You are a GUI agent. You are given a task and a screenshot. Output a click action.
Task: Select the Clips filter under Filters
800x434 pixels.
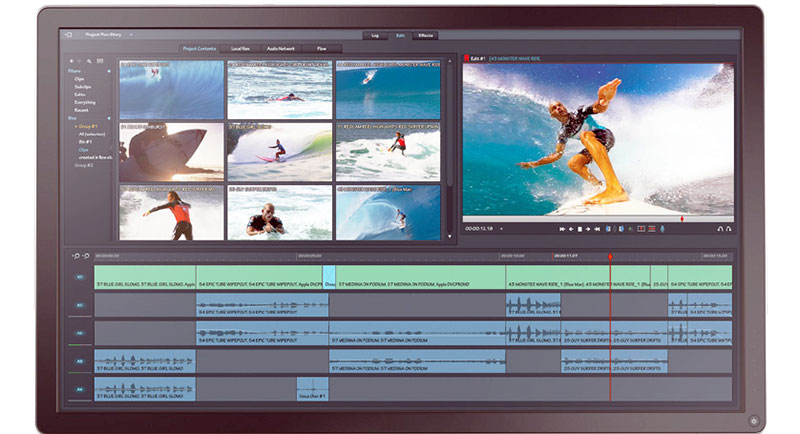[79, 79]
